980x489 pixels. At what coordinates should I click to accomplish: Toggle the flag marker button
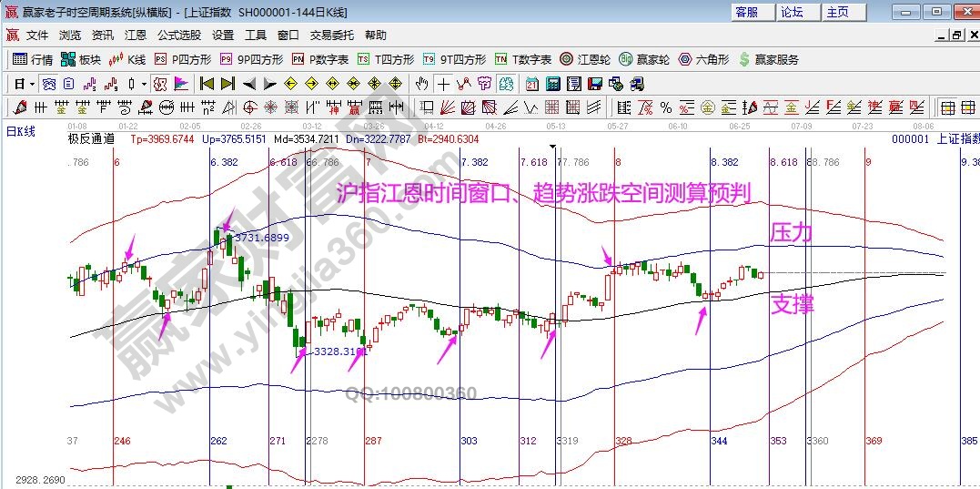pos(180,84)
